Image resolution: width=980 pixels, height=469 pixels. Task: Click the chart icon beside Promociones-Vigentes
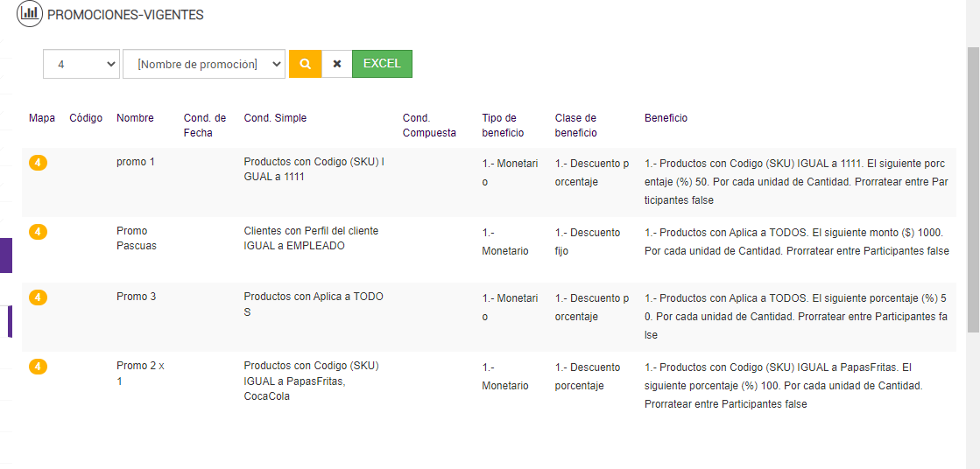coord(30,14)
